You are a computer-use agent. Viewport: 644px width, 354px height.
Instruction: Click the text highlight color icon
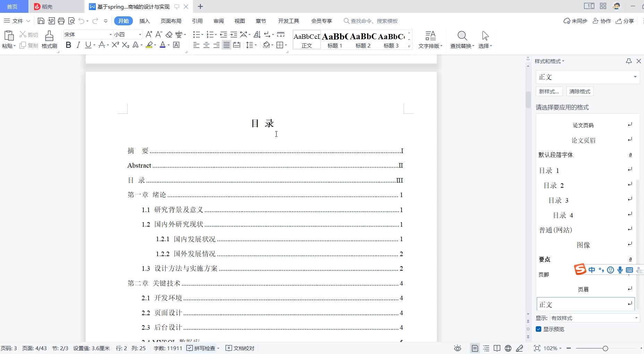(x=149, y=45)
